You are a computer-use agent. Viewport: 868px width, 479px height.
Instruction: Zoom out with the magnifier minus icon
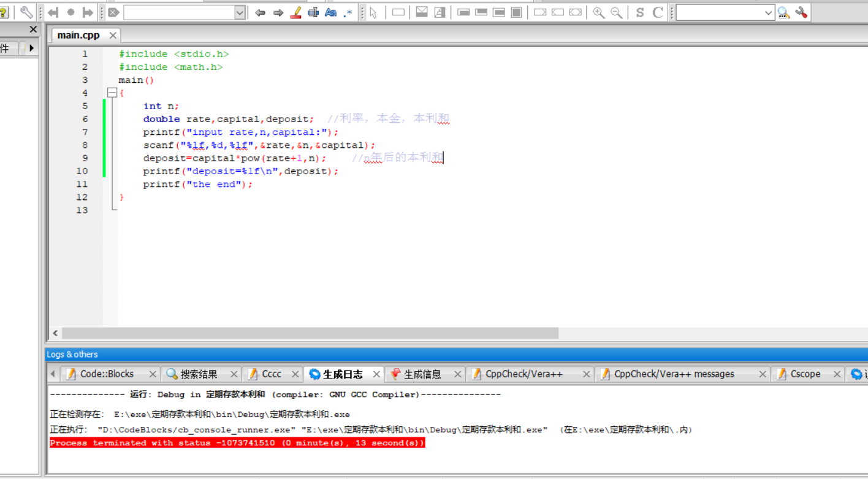617,12
